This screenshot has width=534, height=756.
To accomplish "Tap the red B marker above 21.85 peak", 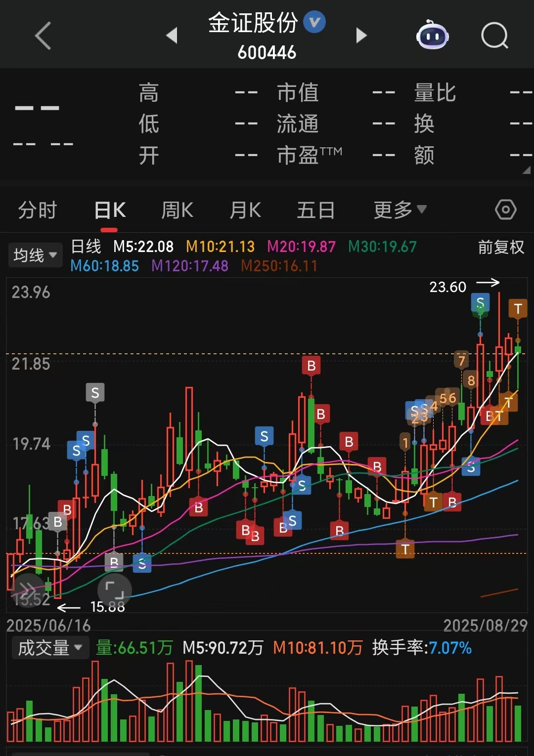I will (x=311, y=366).
